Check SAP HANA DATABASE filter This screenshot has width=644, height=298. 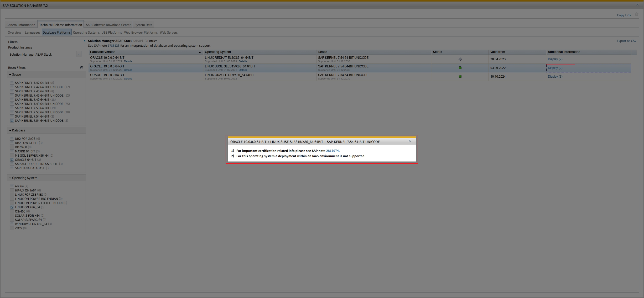click(x=12, y=168)
